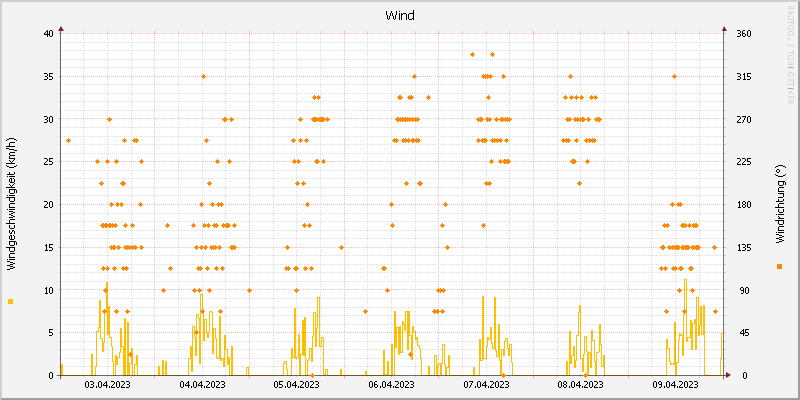Click the right axis value 45
The height and width of the screenshot is (400, 800).
pos(744,333)
